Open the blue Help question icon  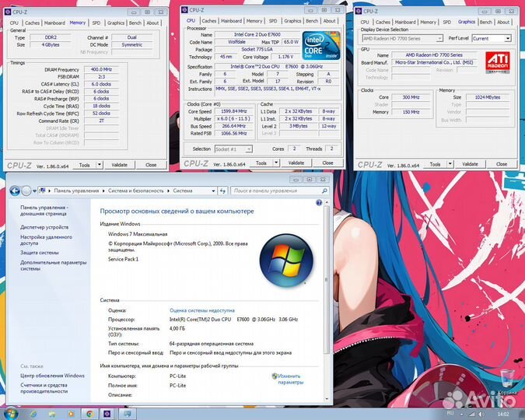coord(319,203)
